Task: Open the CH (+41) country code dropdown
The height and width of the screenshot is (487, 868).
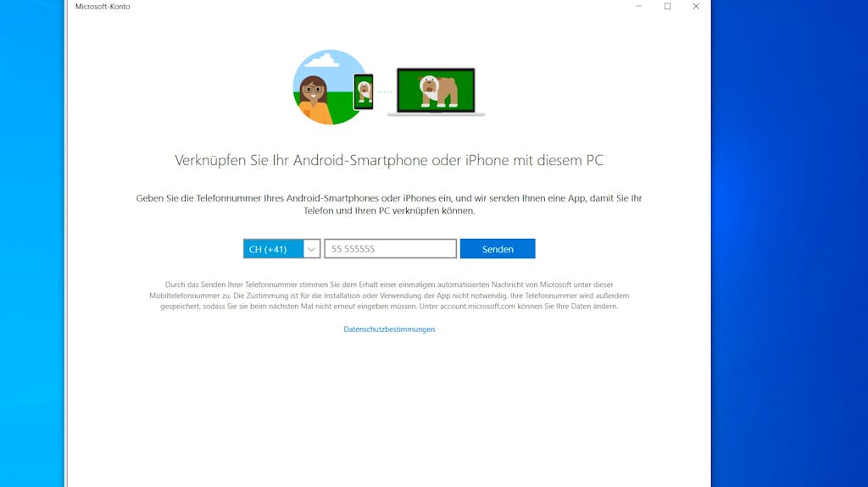Action: (x=281, y=249)
